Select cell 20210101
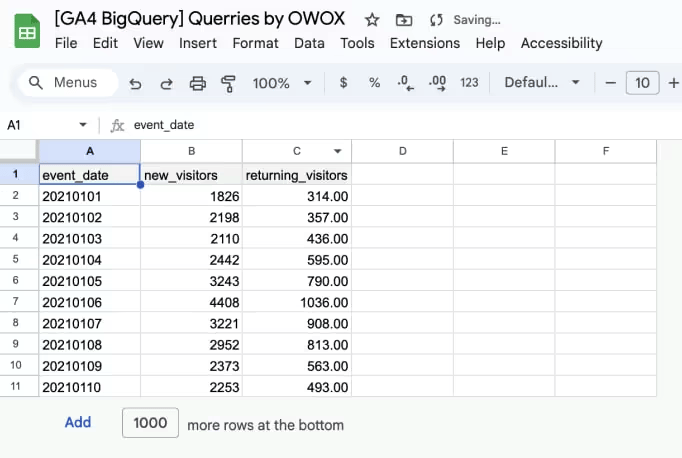Image resolution: width=682 pixels, height=458 pixels. [x=90, y=196]
